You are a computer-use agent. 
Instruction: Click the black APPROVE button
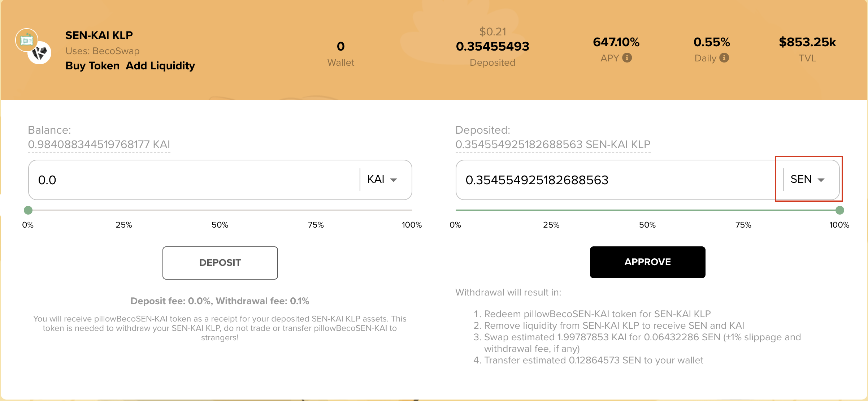647,262
